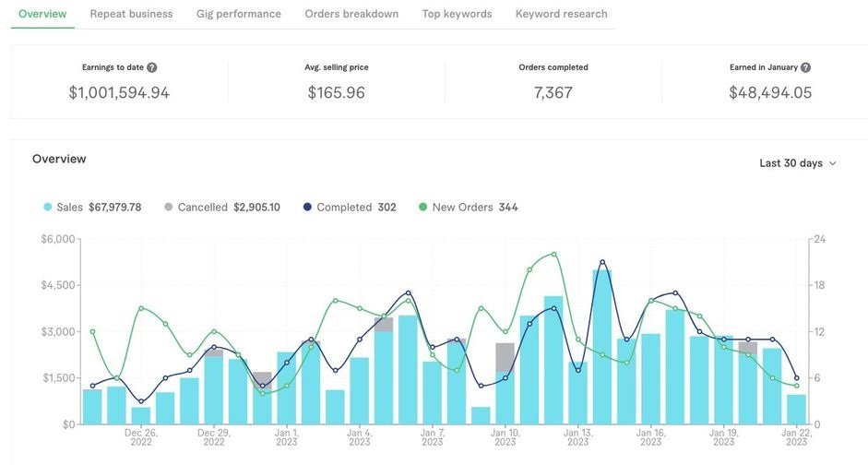Click the Overview chart heading

[x=59, y=159]
